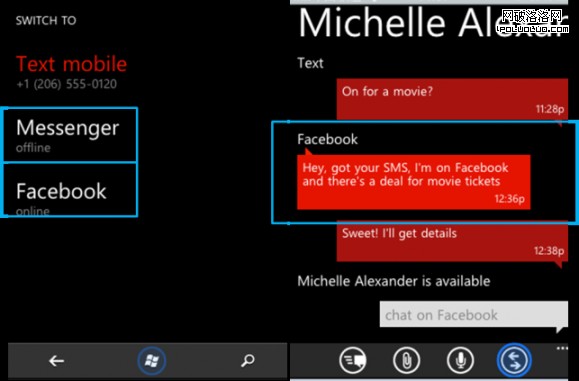Expand the three-dot more menu
The width and height of the screenshot is (579, 381).
[x=562, y=348]
